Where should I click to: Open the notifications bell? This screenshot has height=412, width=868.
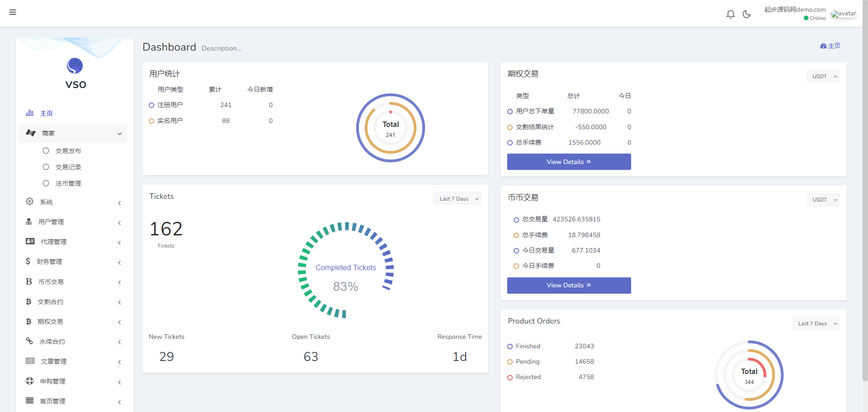click(x=730, y=14)
